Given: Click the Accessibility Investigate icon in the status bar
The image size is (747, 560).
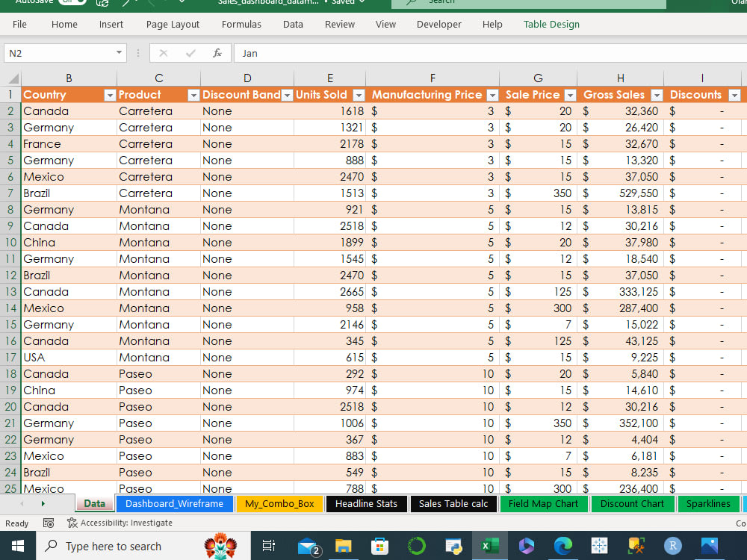Looking at the screenshot, I should coord(72,523).
